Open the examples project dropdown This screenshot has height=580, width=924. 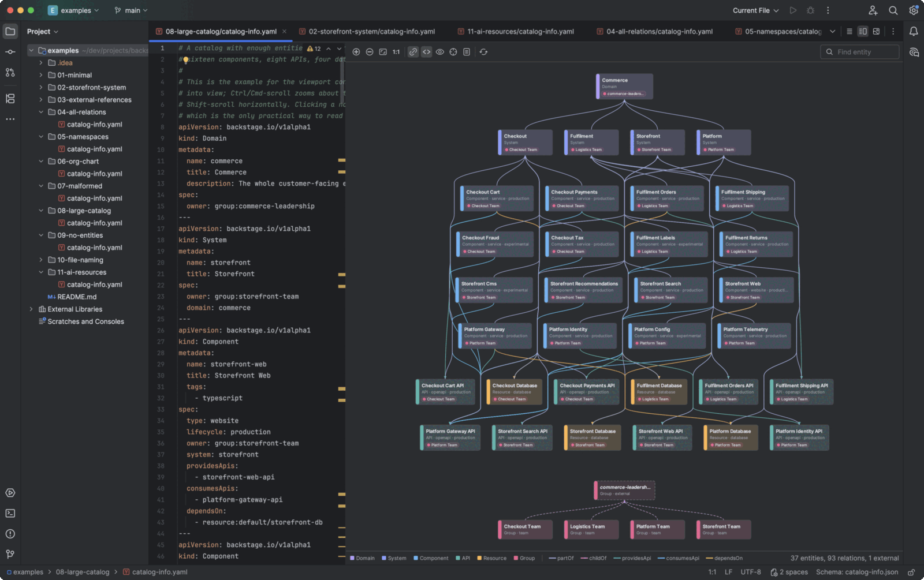click(x=73, y=10)
